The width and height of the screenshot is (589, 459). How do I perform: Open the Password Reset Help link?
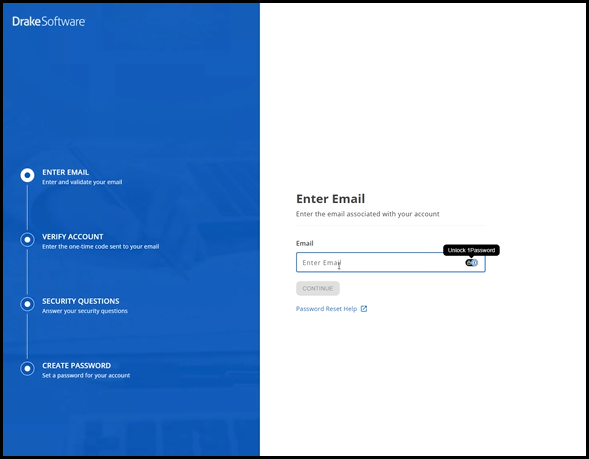[326, 309]
